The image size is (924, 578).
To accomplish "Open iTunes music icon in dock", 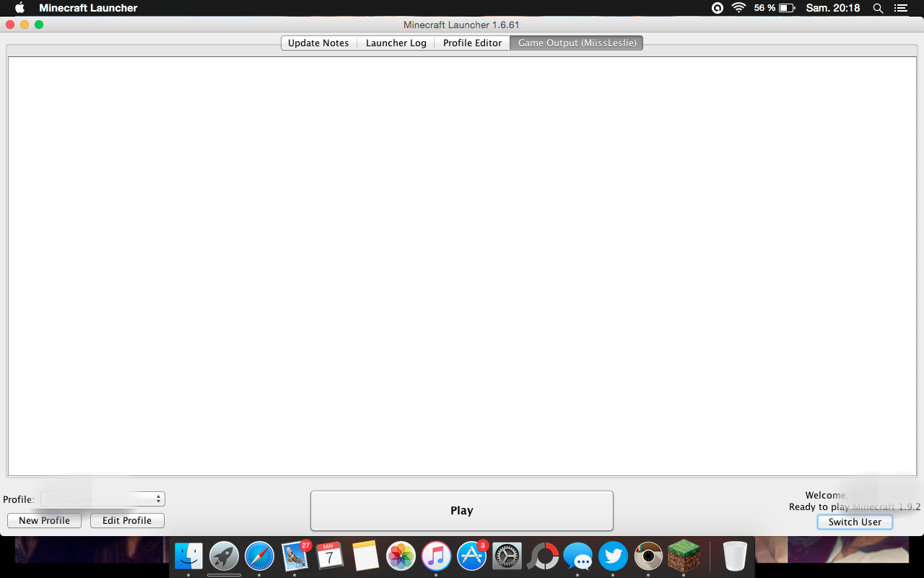I will [436, 556].
